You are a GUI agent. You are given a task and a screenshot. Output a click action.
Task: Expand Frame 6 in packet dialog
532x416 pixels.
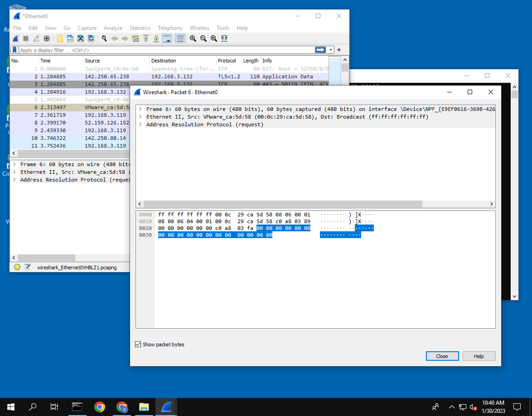point(140,109)
